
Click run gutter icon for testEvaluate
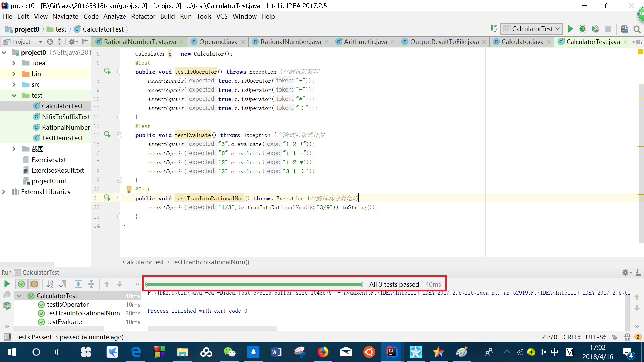[107, 134]
